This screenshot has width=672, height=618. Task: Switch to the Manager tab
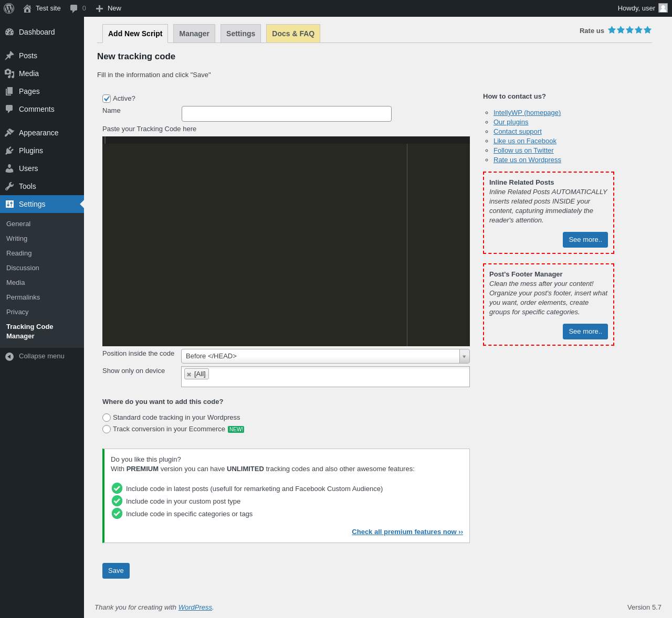194,34
